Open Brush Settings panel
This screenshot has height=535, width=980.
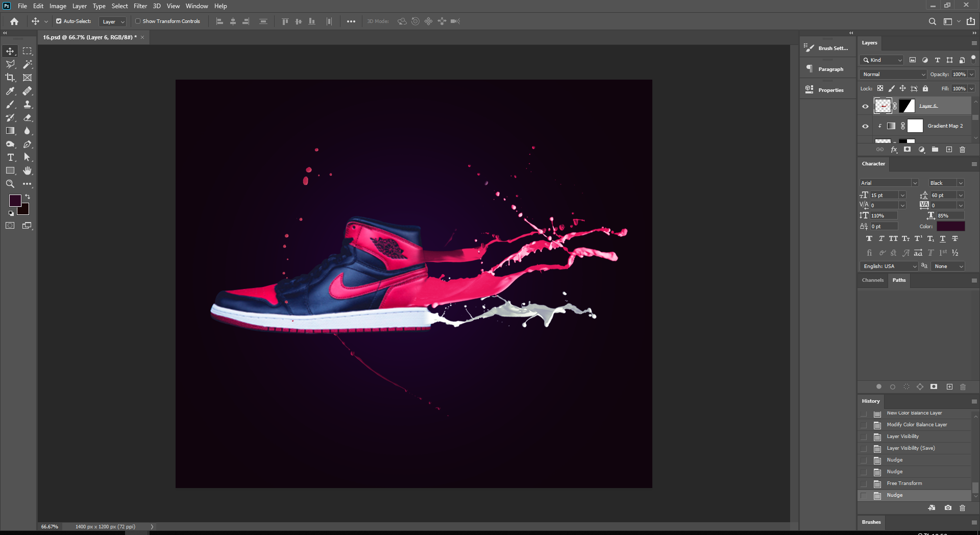827,48
